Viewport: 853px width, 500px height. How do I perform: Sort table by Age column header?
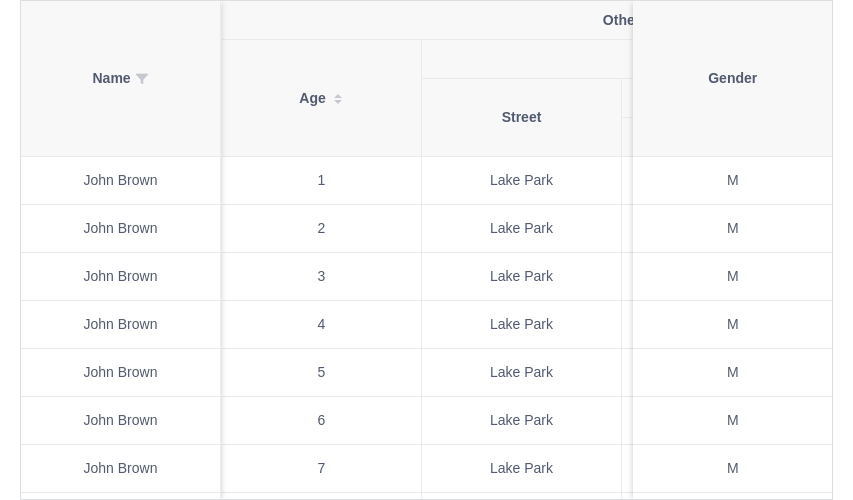tap(321, 98)
